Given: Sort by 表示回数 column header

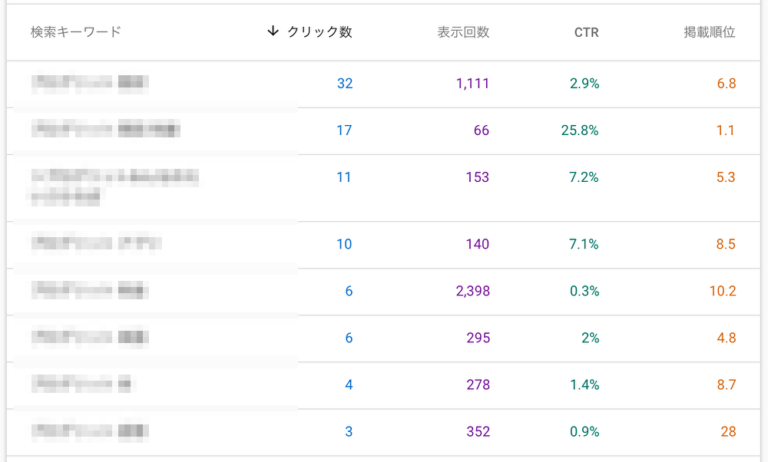Looking at the screenshot, I should pyautogui.click(x=463, y=32).
